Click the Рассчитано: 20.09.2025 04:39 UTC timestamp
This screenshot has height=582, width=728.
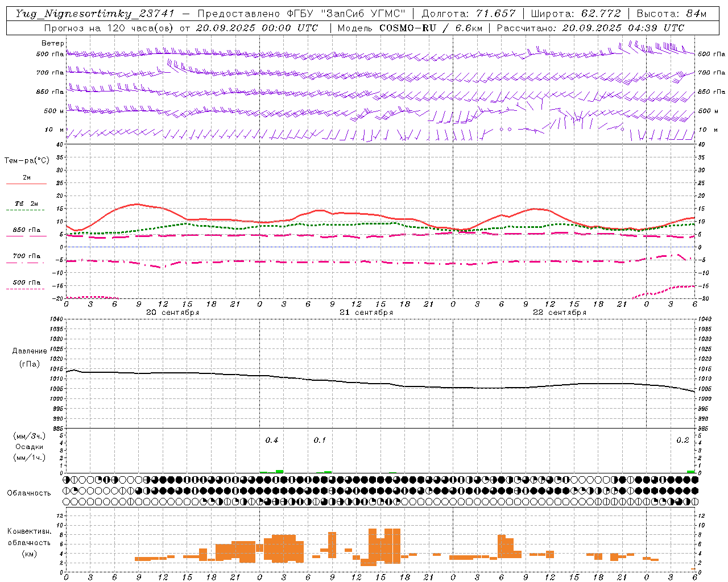[x=590, y=28]
